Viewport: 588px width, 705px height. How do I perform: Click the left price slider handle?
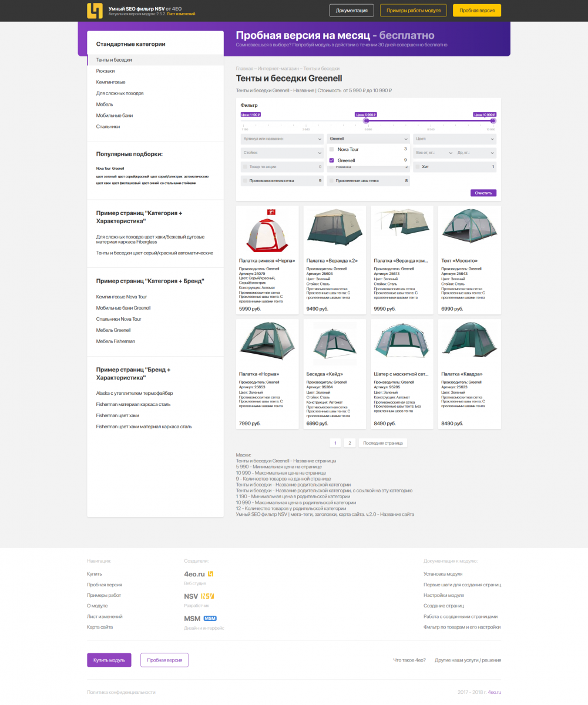[x=366, y=121]
